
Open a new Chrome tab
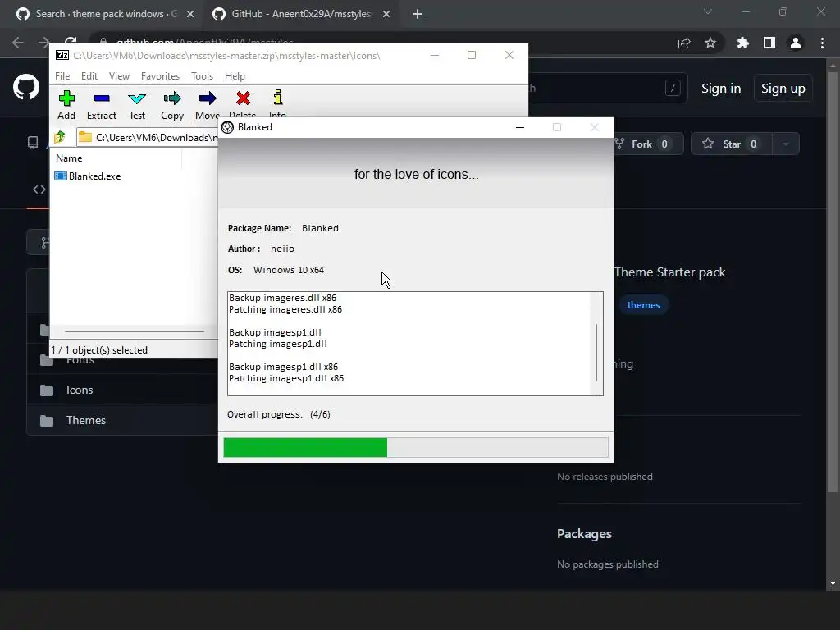click(x=418, y=15)
